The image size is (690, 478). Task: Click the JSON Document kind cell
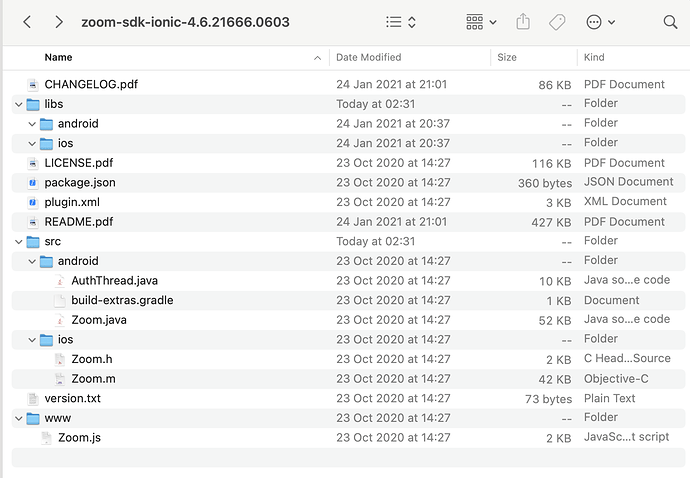(x=628, y=182)
